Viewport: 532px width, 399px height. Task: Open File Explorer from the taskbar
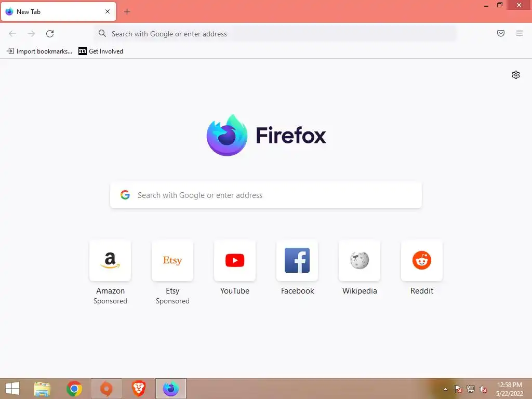click(x=42, y=389)
